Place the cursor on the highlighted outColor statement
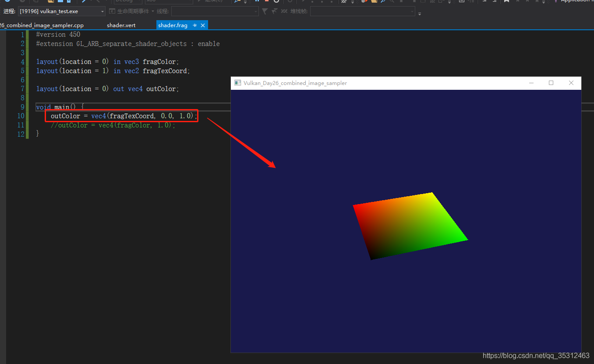 [x=123, y=116]
